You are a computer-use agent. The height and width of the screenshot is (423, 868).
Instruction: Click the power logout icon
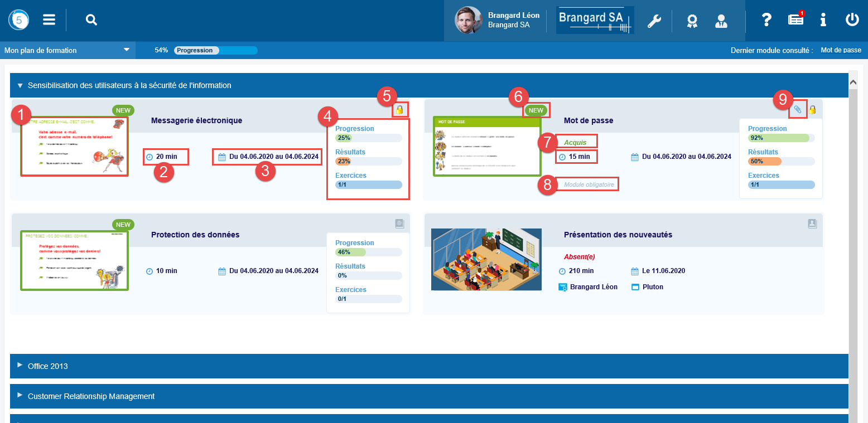coord(852,20)
